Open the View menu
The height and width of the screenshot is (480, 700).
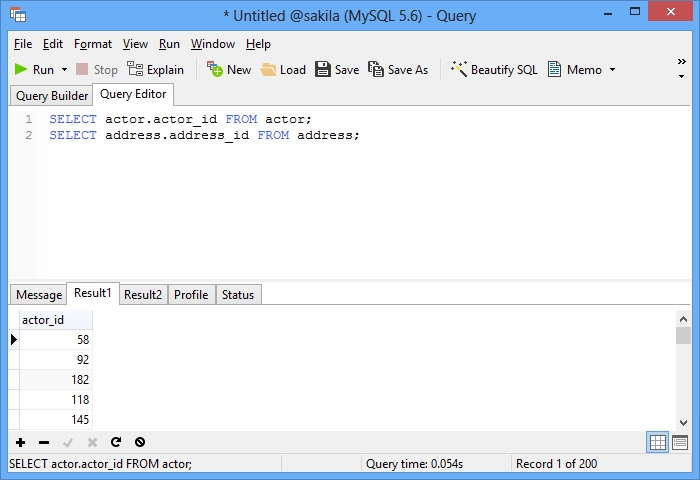click(x=135, y=44)
